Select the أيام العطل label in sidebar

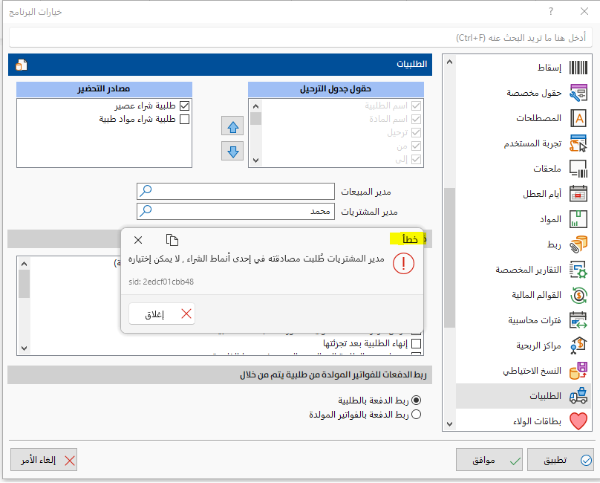tap(542, 194)
